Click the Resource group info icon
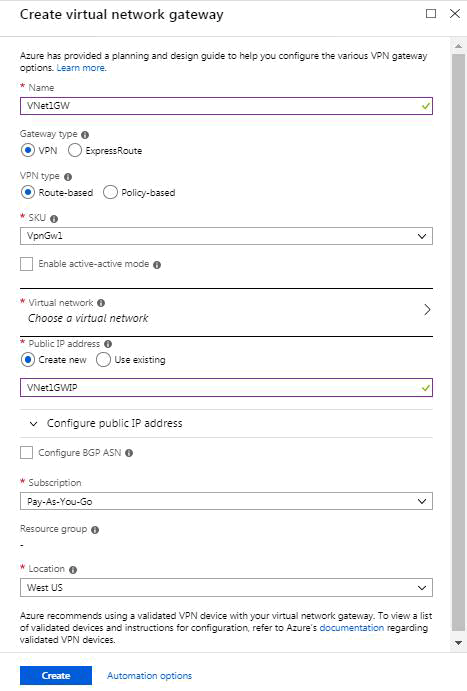 (95, 530)
